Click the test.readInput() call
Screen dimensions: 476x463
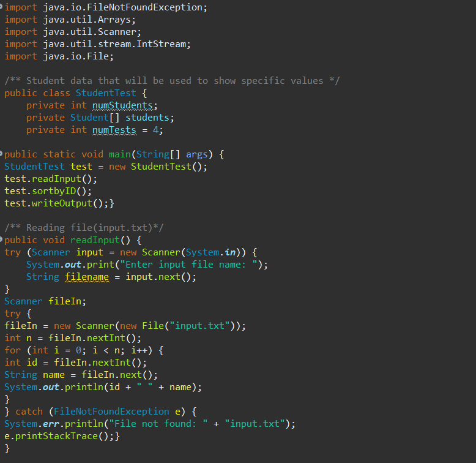[51, 179]
